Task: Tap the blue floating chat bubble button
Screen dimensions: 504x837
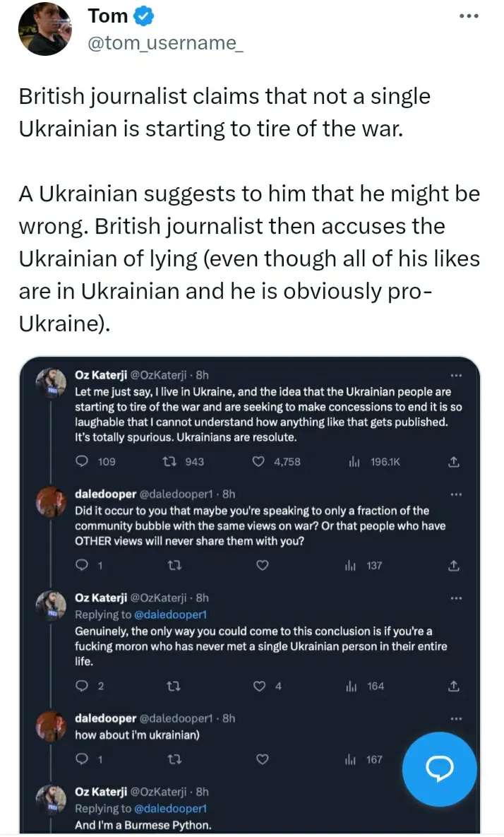Action: pyautogui.click(x=439, y=769)
